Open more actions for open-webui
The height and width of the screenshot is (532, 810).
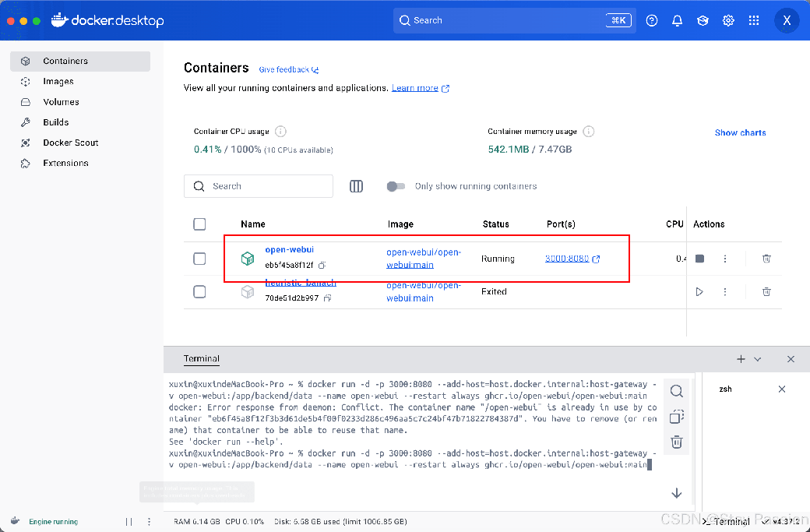[x=725, y=259]
